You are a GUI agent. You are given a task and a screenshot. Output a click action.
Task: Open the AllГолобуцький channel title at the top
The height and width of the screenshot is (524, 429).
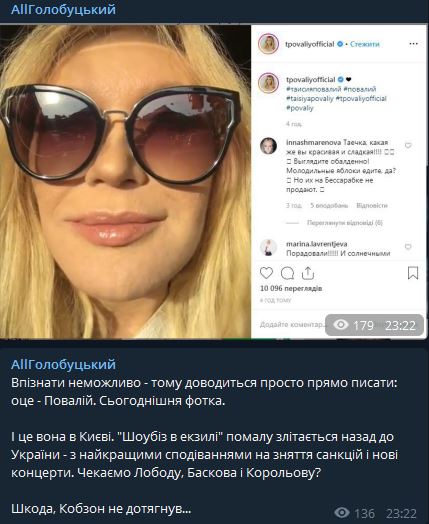(63, 9)
